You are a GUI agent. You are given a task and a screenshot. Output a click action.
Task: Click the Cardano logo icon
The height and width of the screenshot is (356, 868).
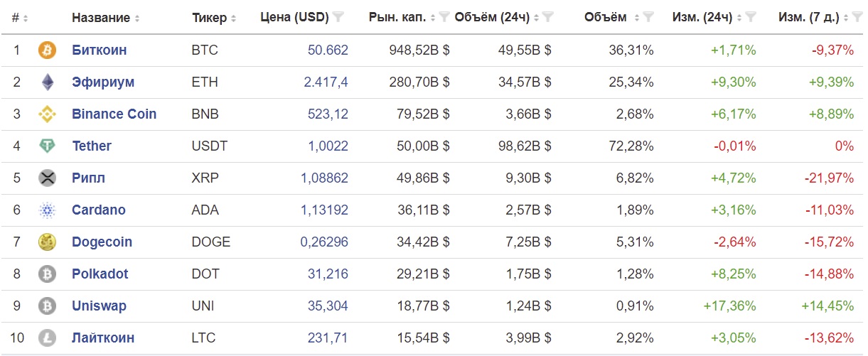click(x=48, y=210)
